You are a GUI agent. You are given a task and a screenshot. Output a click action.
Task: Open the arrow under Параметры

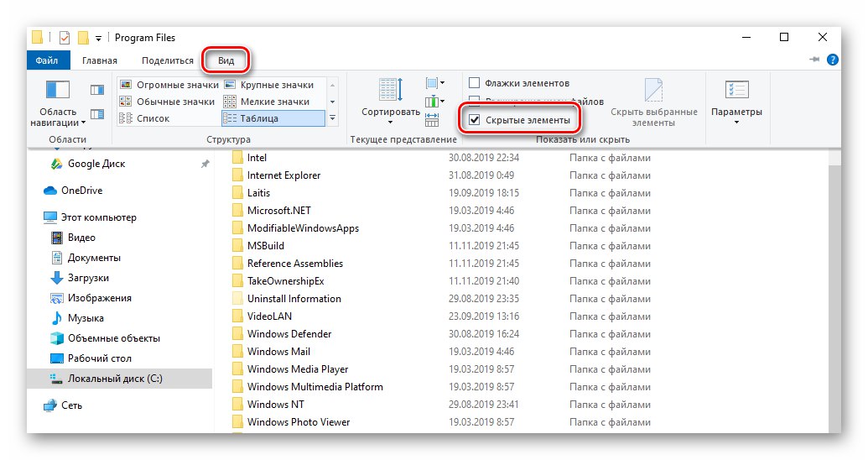coord(736,123)
